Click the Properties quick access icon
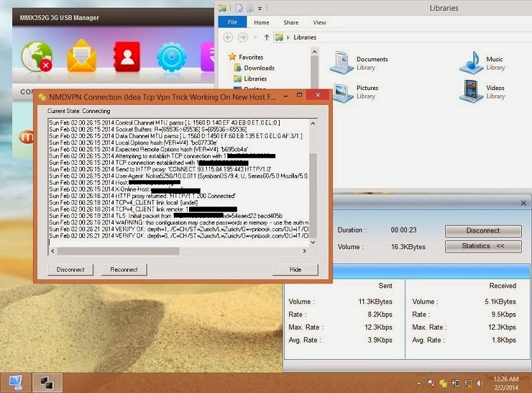 [241, 8]
